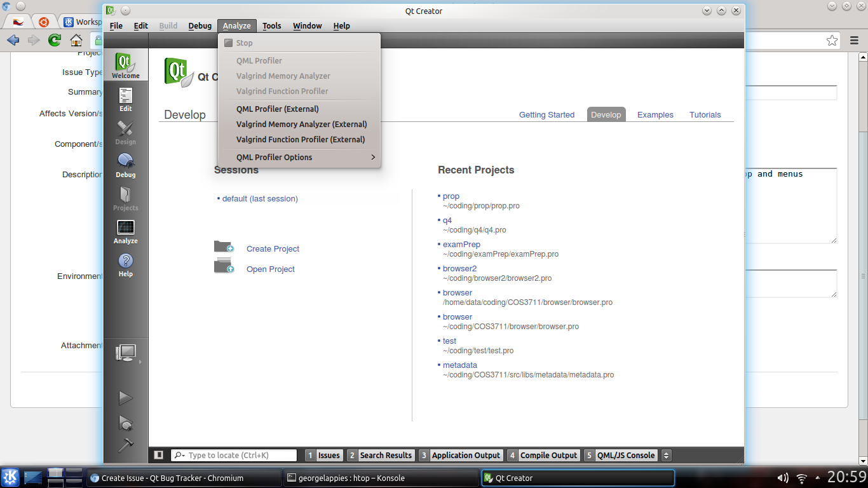
Task: Open locator filter dropdown magnifier arrow
Action: point(179,455)
